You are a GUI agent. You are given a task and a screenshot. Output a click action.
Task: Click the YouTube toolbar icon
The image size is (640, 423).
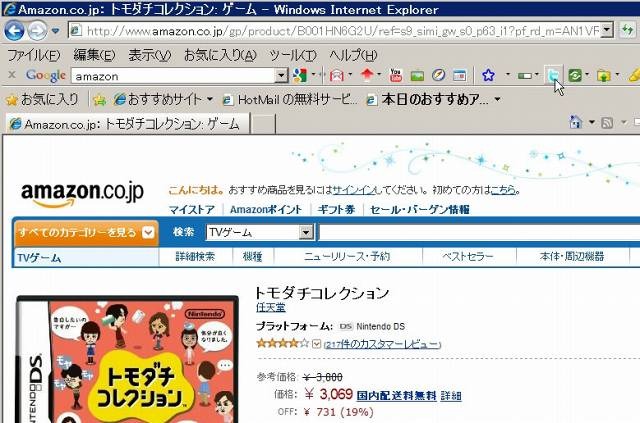pos(396,75)
